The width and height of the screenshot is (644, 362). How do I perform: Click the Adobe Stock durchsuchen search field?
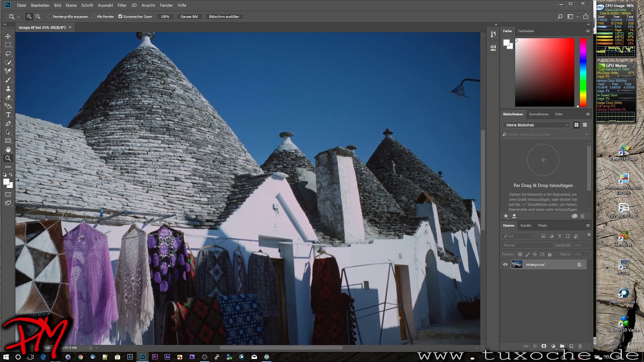pos(545,135)
